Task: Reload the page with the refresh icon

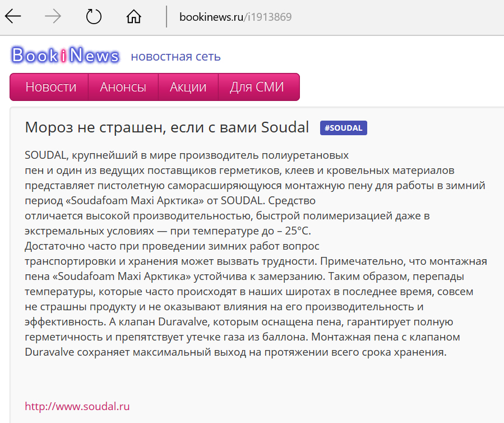Action: tap(94, 16)
